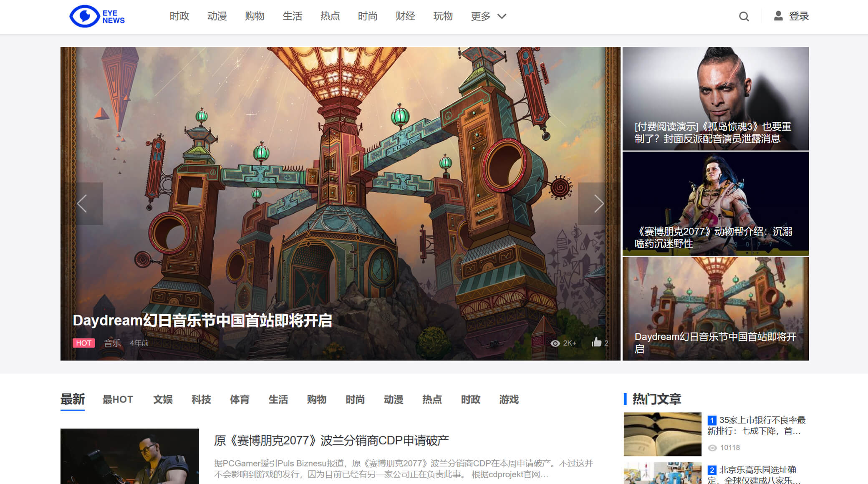868x484 pixels.
Task: Go to previous slide with left arrow
Action: point(82,204)
